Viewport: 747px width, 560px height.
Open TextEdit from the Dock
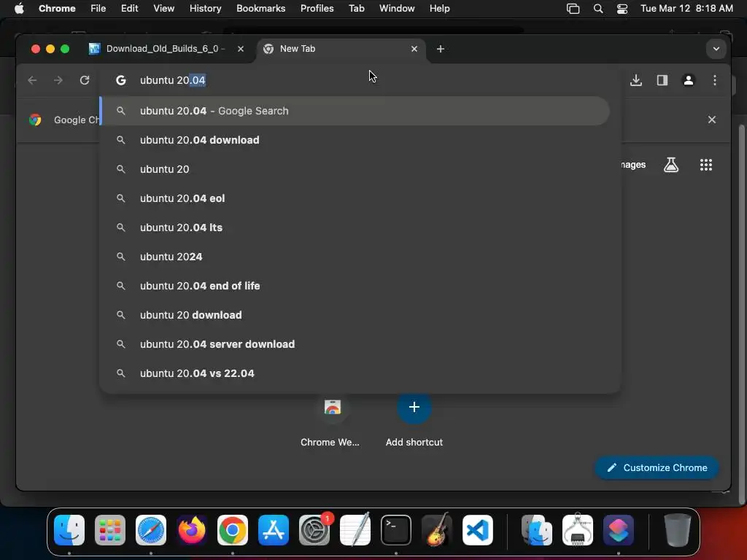tap(355, 530)
